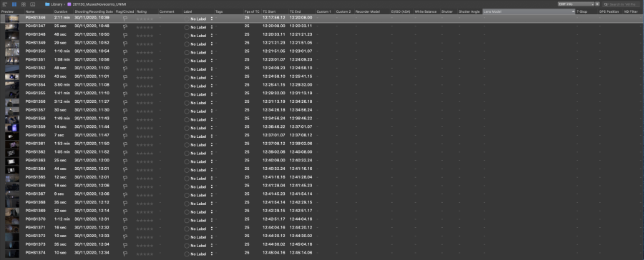Open the No Label dropdown for PGHS1348
644x260 pixels.
(x=212, y=35)
